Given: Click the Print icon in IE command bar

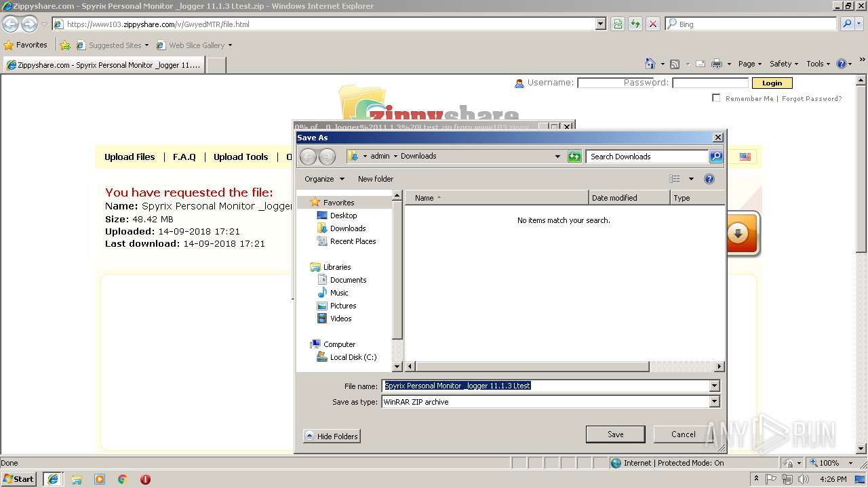Looking at the screenshot, I should click(717, 64).
